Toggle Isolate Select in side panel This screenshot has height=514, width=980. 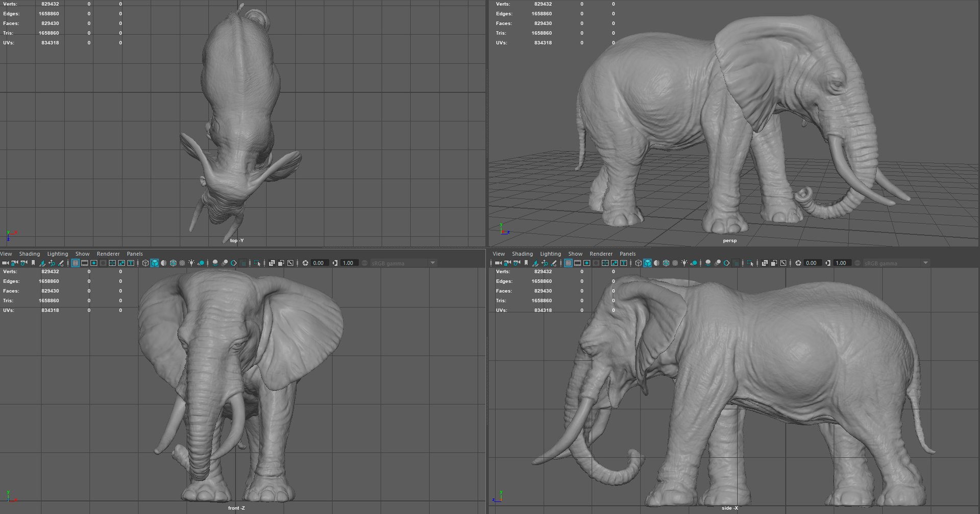coord(750,263)
